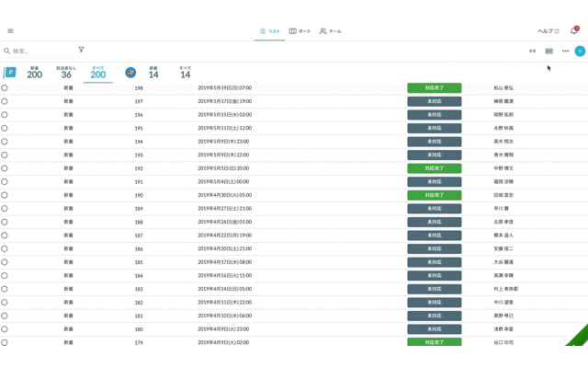Image resolution: width=588 pixels, height=368 pixels.
Task: Select the 担当者なし 36 filter
Action: [66, 73]
